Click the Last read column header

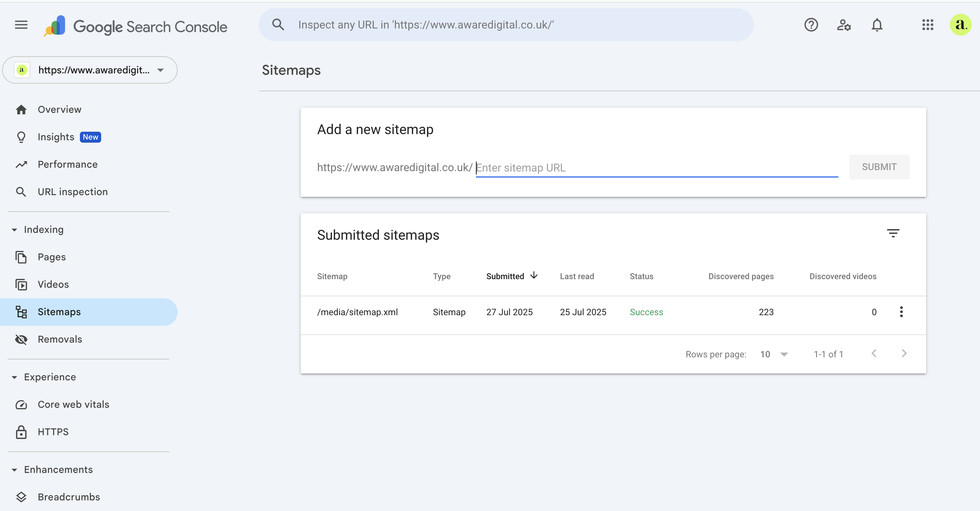pos(577,277)
